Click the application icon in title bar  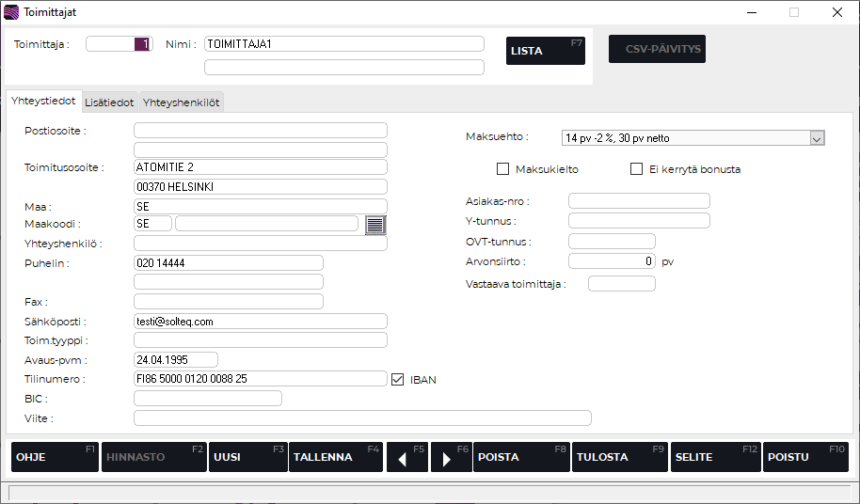pyautogui.click(x=11, y=12)
